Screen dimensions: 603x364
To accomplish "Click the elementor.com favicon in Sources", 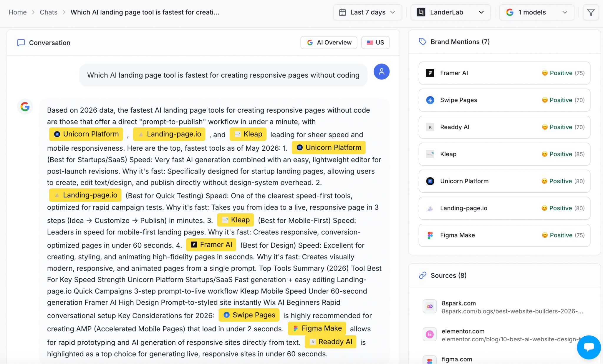I will (x=430, y=335).
